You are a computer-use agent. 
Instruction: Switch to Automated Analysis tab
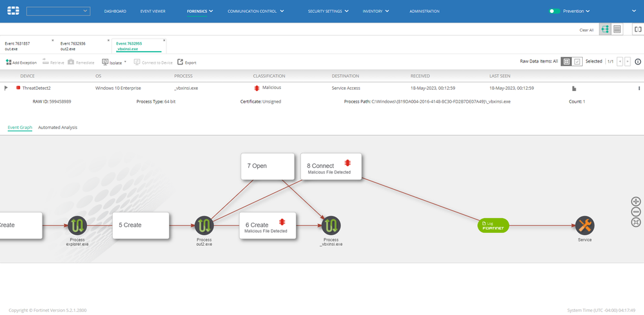coord(57,127)
